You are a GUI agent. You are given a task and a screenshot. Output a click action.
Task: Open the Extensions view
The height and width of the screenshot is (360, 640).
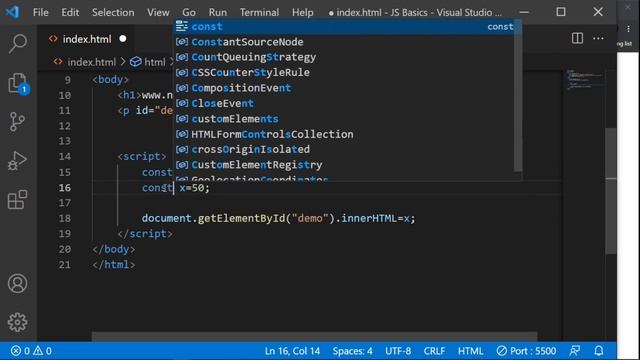pyautogui.click(x=18, y=200)
